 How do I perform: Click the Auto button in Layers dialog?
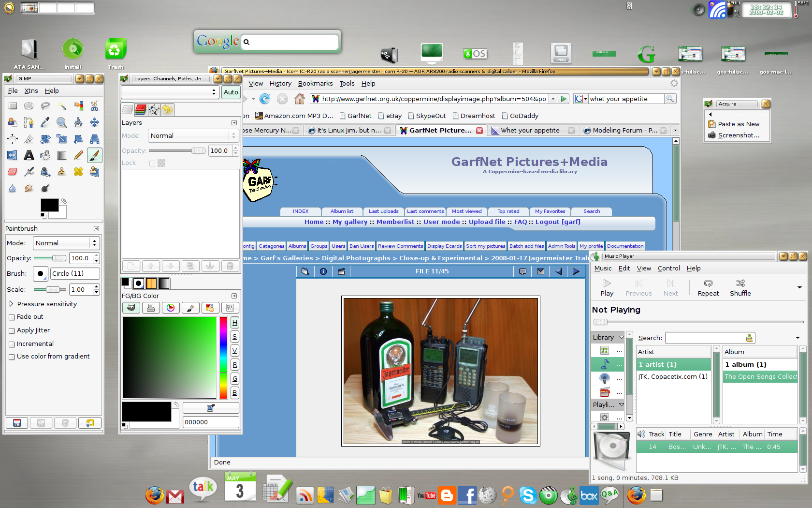[231, 92]
